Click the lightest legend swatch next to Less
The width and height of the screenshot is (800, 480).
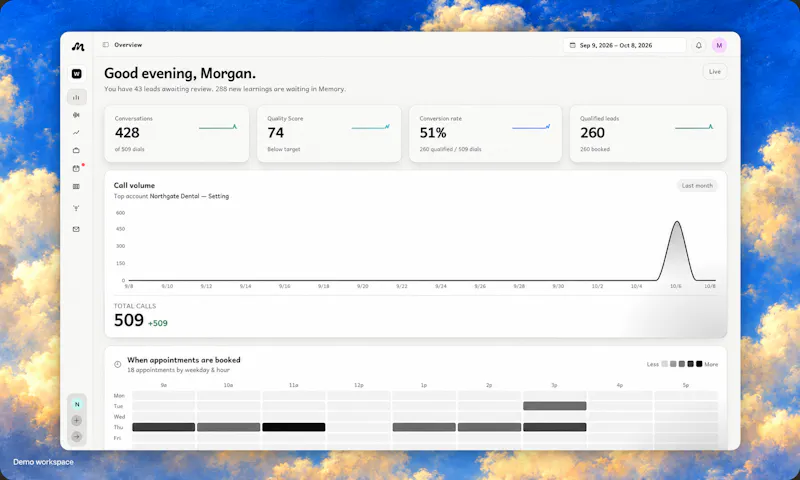point(664,364)
